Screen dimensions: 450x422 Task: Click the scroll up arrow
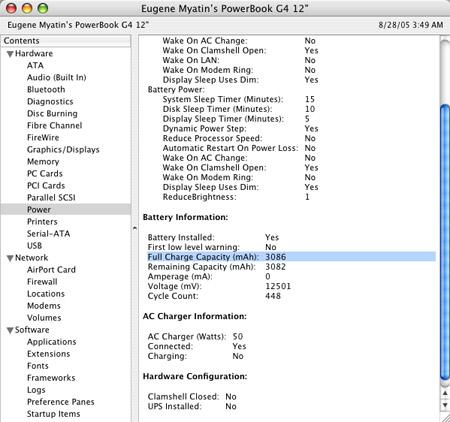coord(445,394)
